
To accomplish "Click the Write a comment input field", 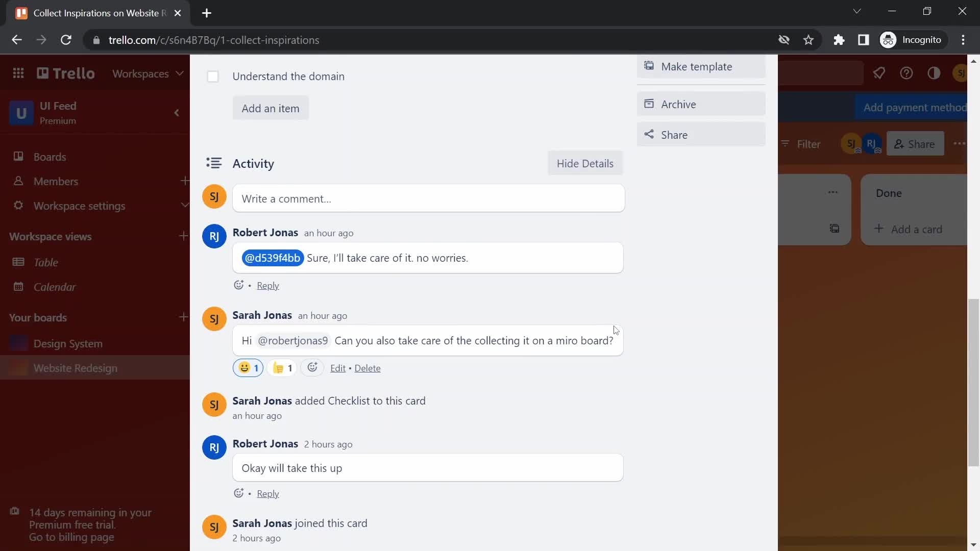I will (429, 198).
